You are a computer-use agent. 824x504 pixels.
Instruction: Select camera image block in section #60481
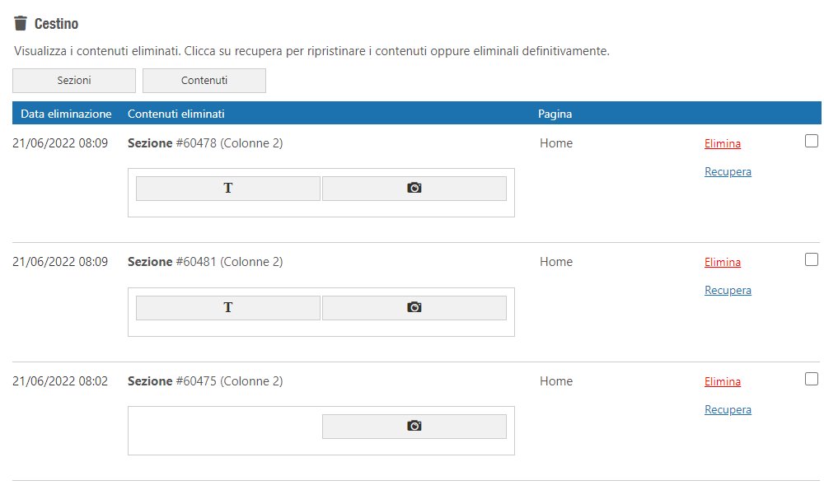(414, 308)
